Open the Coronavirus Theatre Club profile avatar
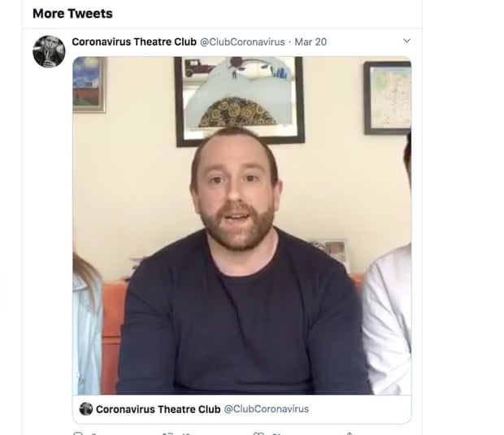504x435 pixels. coord(49,51)
